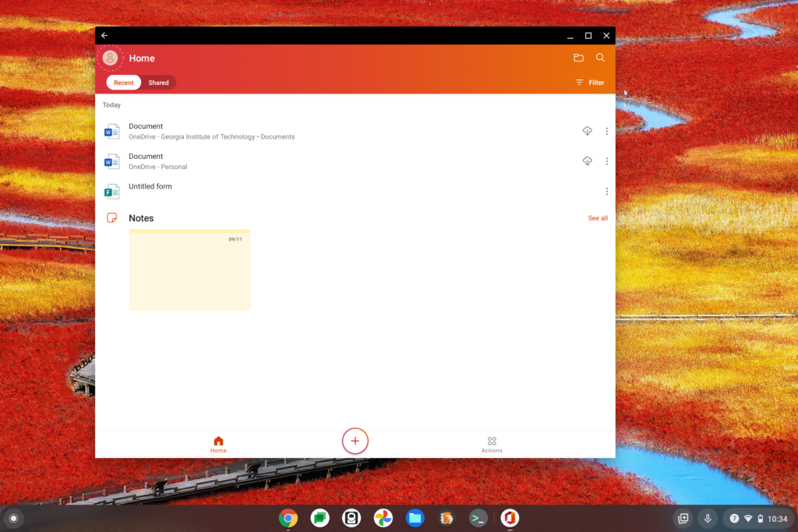Open the folder browse icon in header

pyautogui.click(x=578, y=58)
